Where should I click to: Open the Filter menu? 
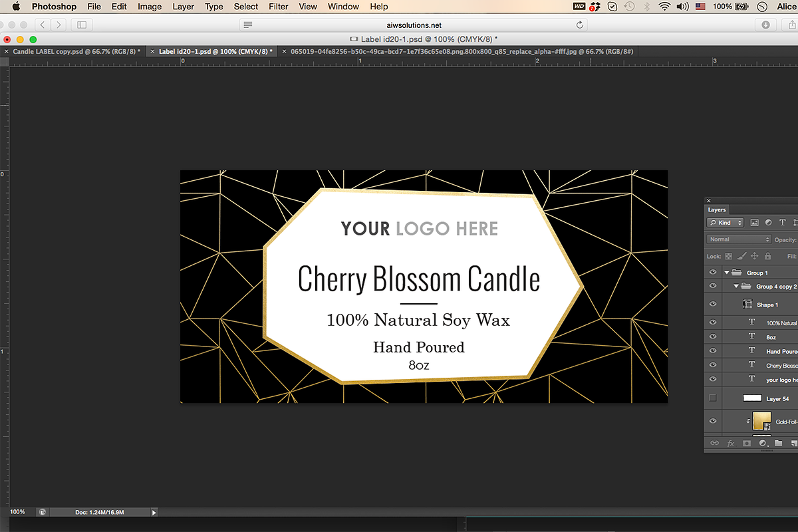(x=279, y=7)
